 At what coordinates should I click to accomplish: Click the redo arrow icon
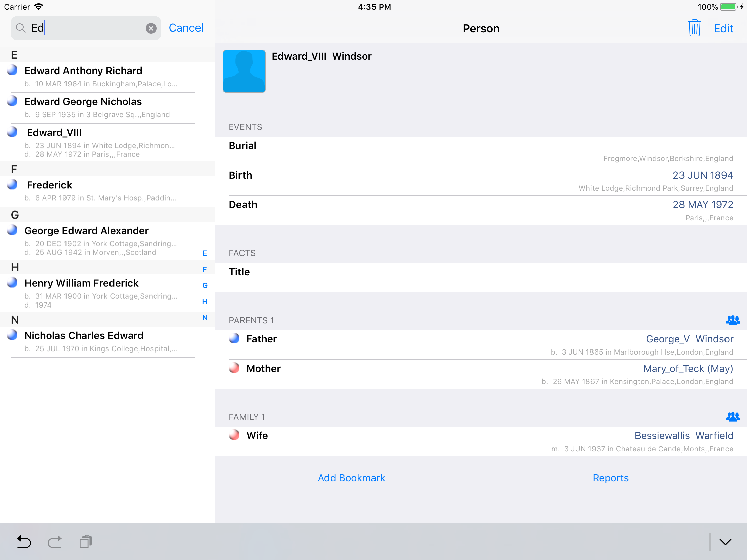click(55, 542)
